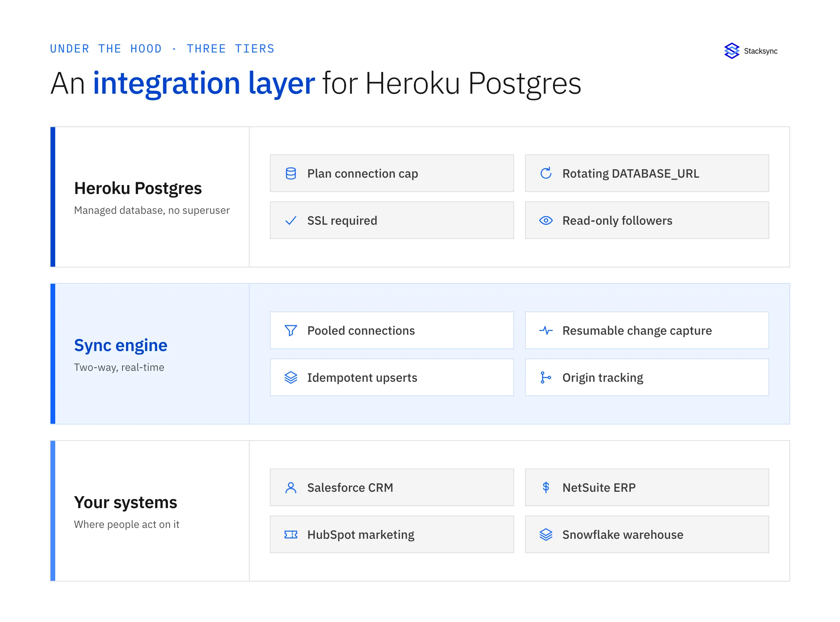Click the 'Managed database, no superuser' subtitle

tap(152, 210)
